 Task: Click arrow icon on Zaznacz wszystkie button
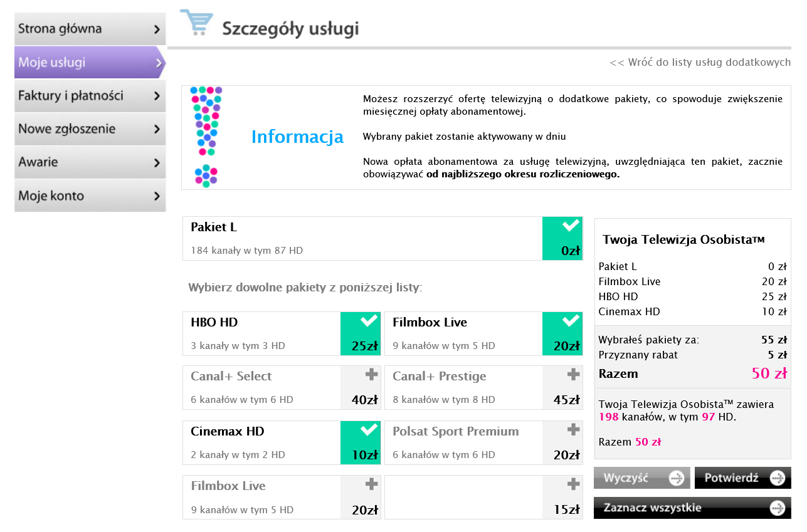[x=778, y=508]
